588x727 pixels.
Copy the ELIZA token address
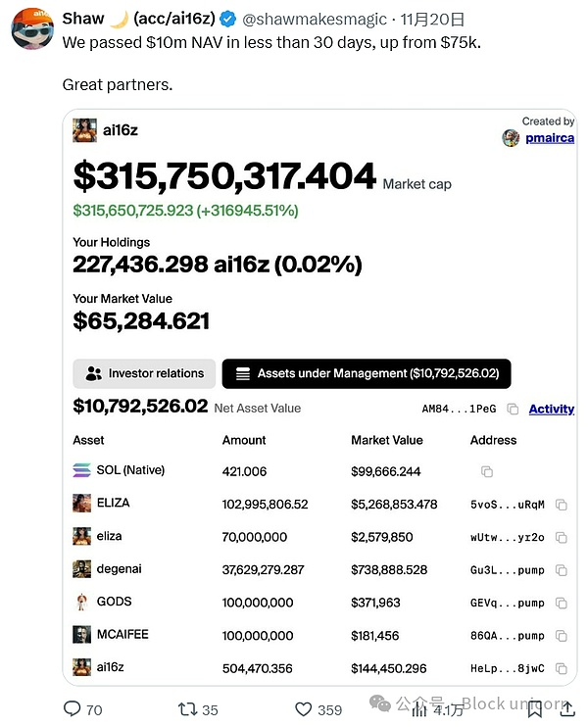(x=562, y=505)
